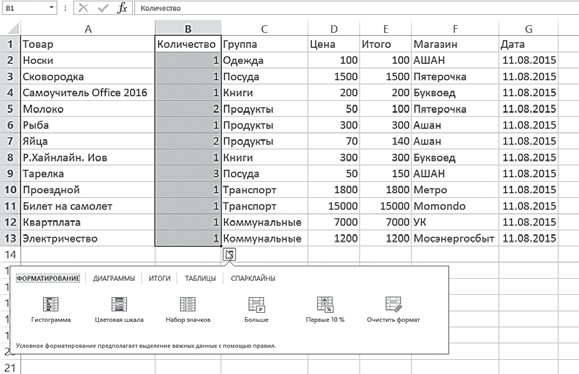Screen dimensions: 579x374
Task: Select the Метро store cell
Action: coord(455,190)
